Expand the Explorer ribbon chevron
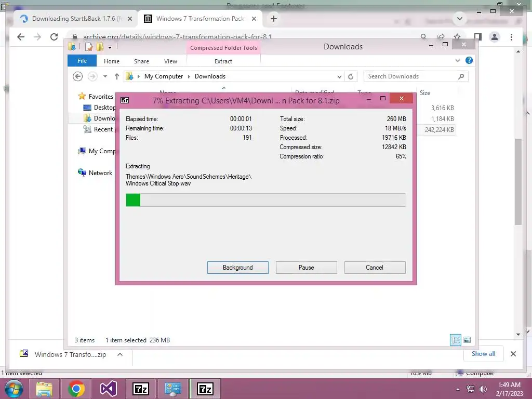The width and height of the screenshot is (532, 399). tap(457, 60)
